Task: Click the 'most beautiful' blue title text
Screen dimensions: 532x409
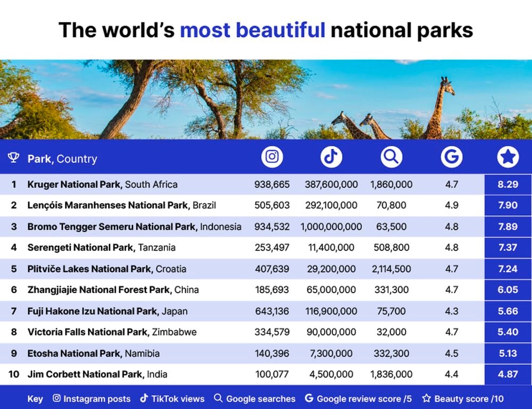Action: (x=252, y=30)
